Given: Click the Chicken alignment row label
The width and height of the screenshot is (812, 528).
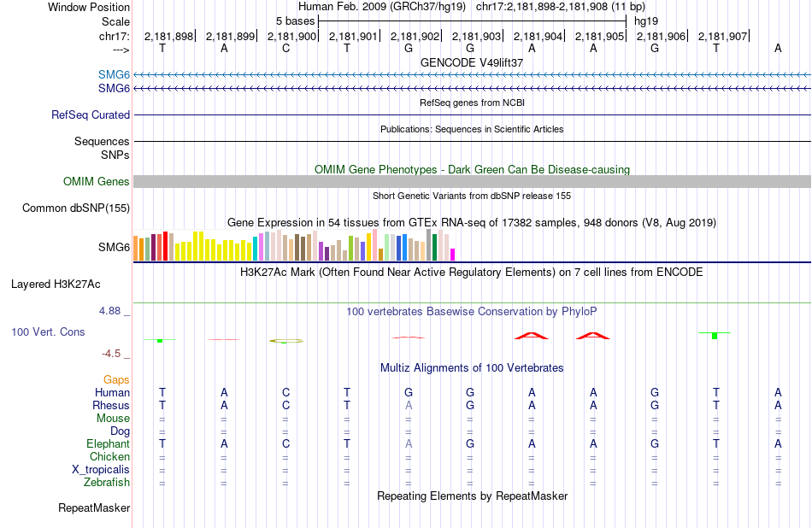Looking at the screenshot, I should 109,456.
